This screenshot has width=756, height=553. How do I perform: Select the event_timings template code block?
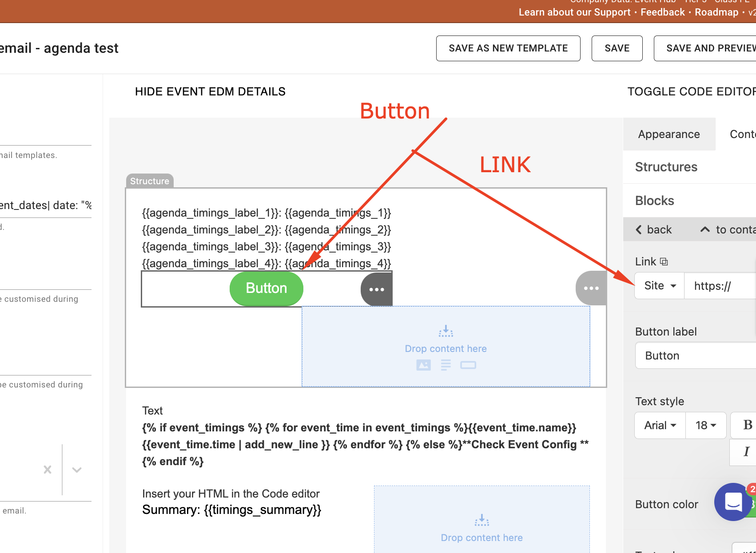pos(366,445)
